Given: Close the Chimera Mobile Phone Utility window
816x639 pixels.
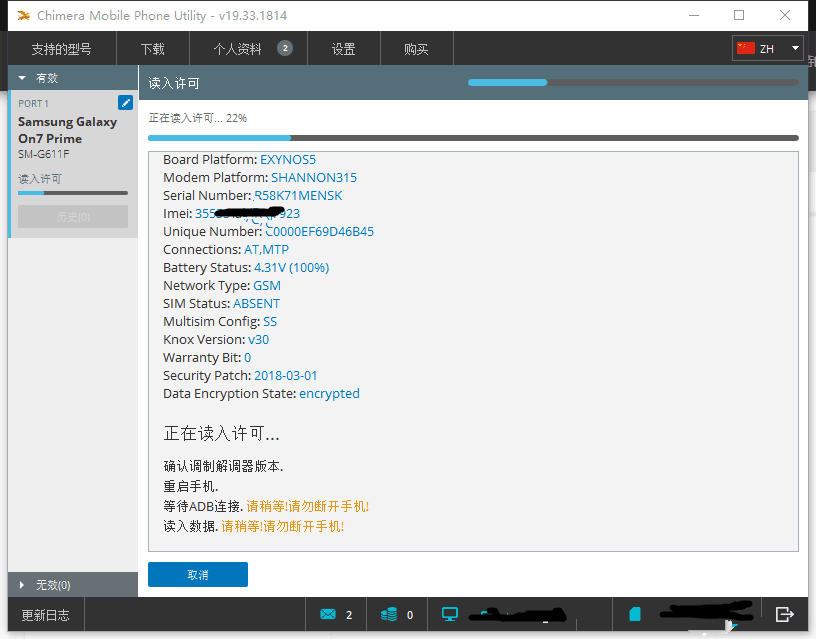Looking at the screenshot, I should coord(785,16).
